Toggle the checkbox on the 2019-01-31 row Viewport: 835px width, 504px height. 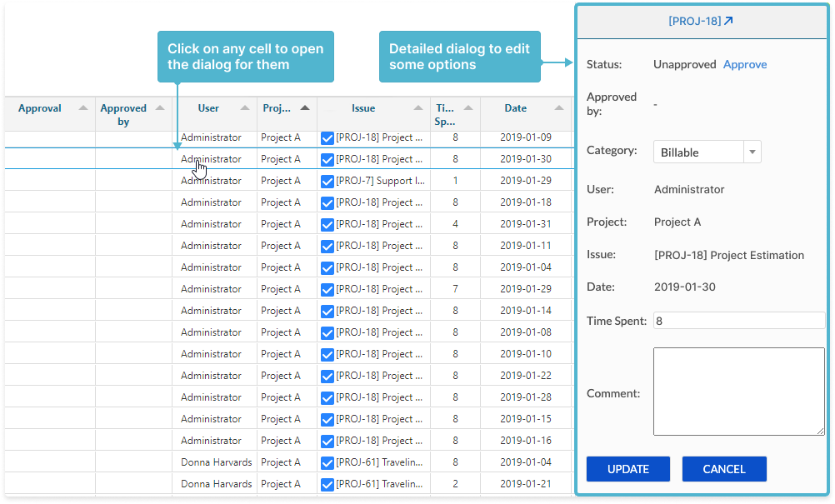tap(327, 225)
